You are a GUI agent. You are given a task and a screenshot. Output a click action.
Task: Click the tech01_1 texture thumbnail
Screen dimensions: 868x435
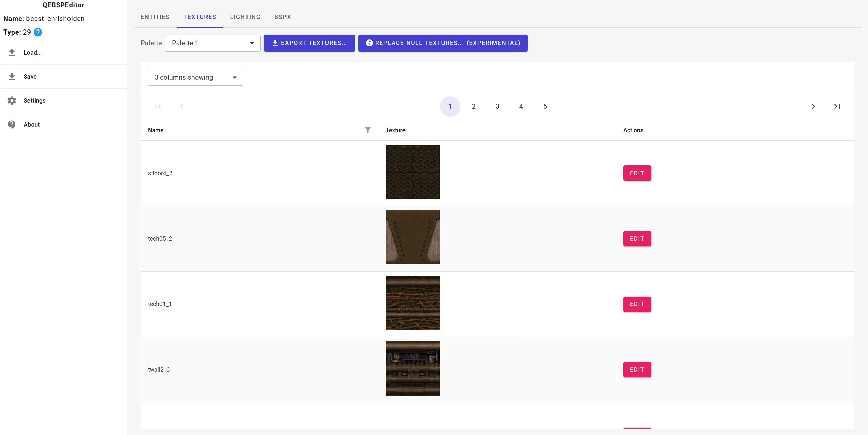click(413, 303)
